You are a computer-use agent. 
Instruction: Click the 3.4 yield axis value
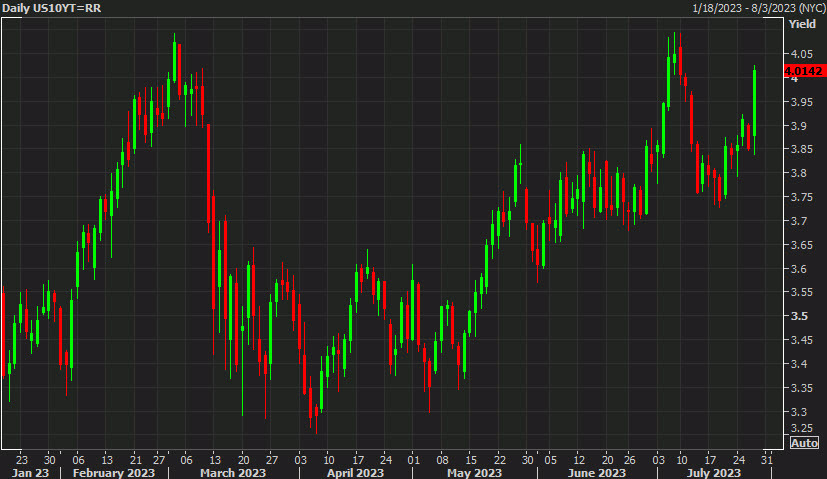pos(798,363)
